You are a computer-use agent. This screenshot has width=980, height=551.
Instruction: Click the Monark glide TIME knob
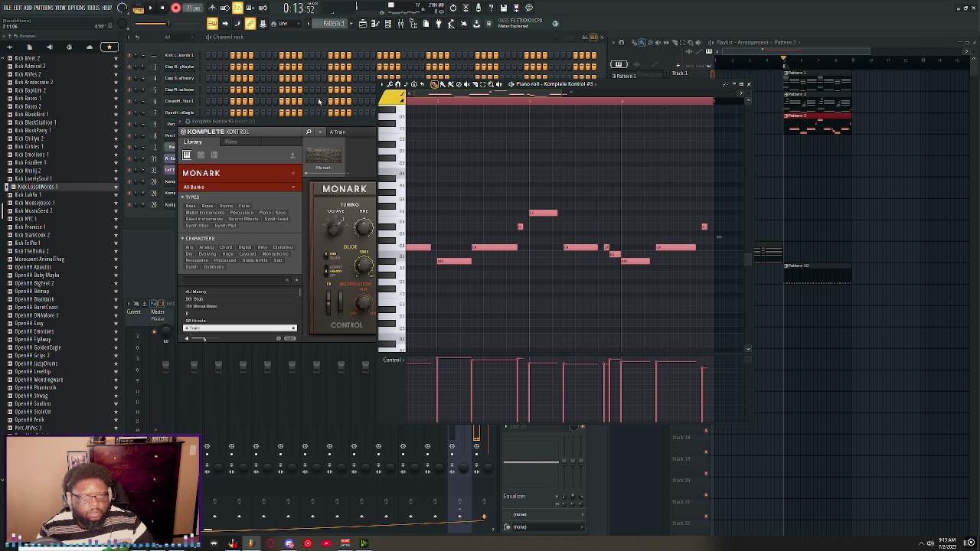(364, 265)
